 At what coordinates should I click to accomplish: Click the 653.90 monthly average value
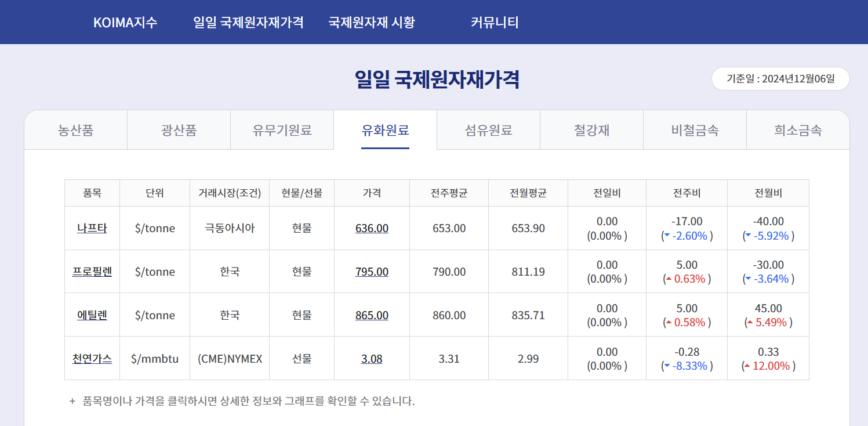[528, 228]
